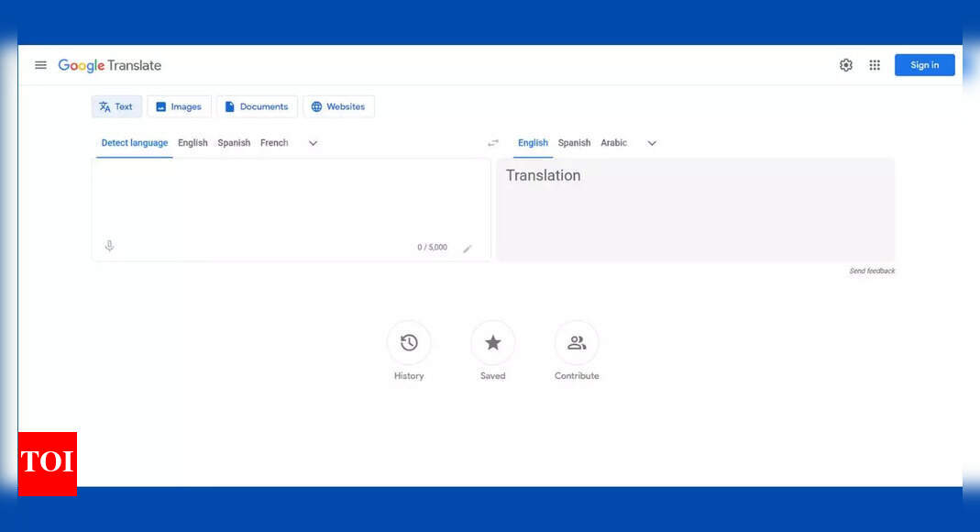980x532 pixels.
Task: Set target language to Spanish
Action: pyautogui.click(x=574, y=143)
